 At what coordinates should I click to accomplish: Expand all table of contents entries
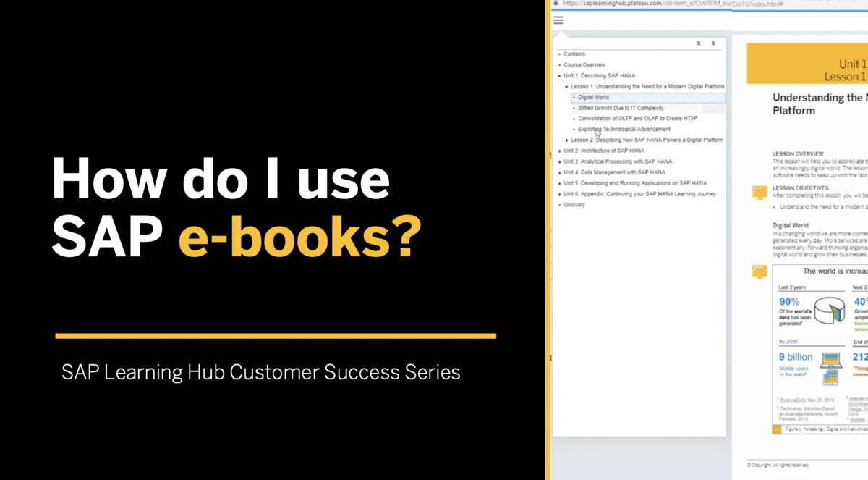coord(715,43)
